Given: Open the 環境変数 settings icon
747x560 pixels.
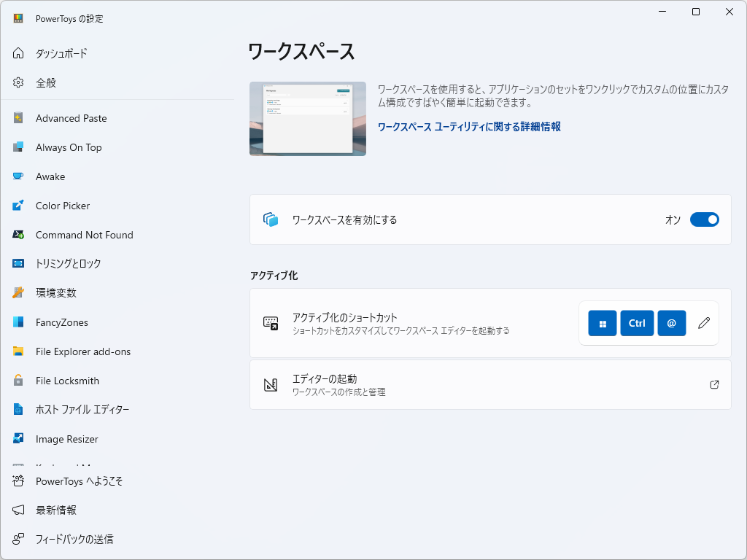Looking at the screenshot, I should (x=18, y=293).
